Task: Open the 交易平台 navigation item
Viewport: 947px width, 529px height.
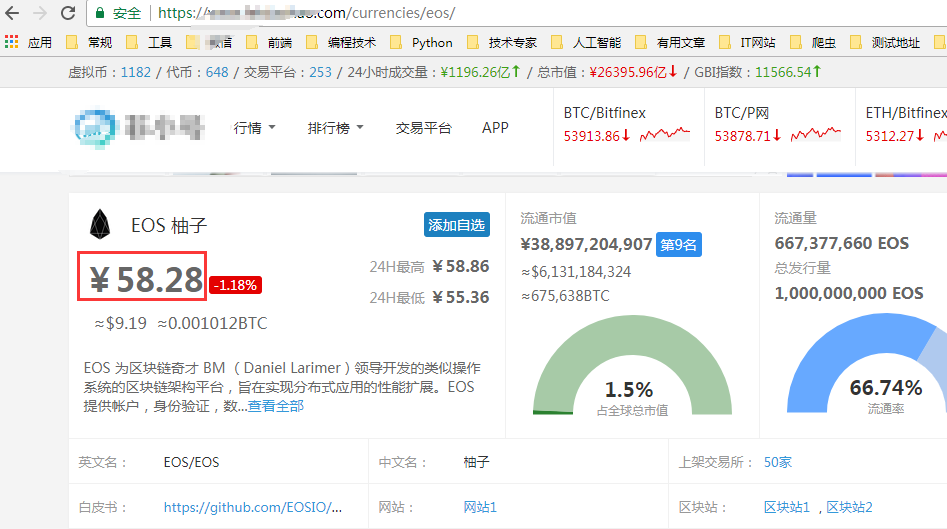Action: pyautogui.click(x=423, y=128)
